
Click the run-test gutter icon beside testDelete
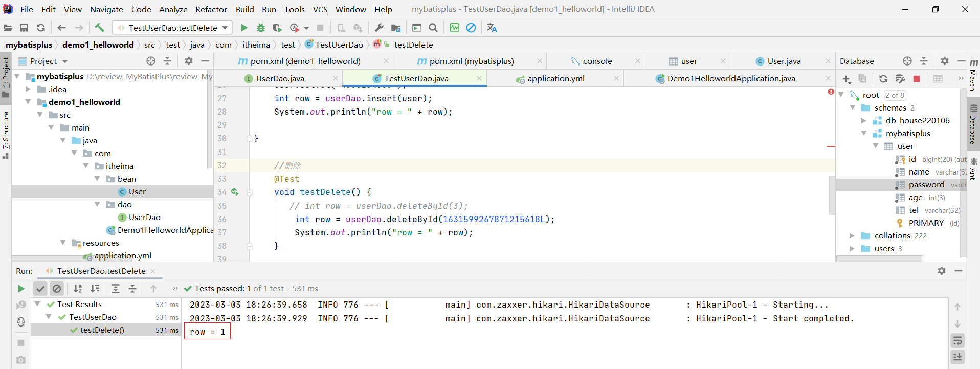[x=235, y=192]
